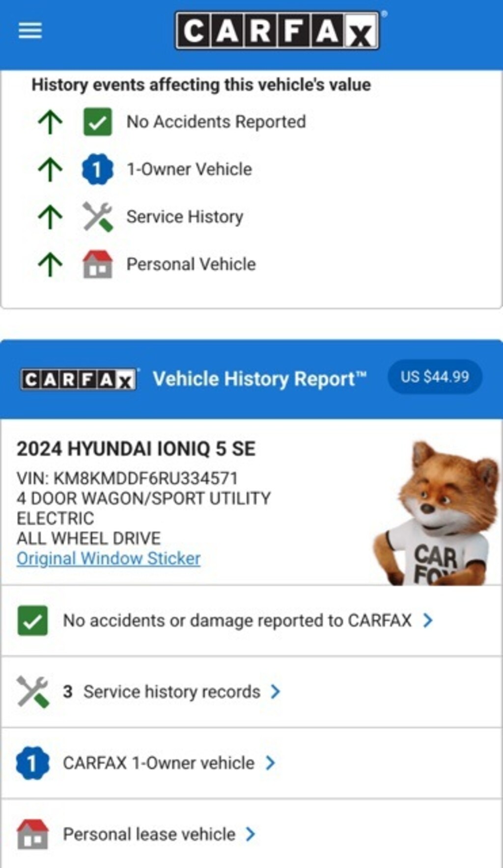Screen dimensions: 503x868
Task: Click the Vehicle History Report title
Action: pyautogui.click(x=259, y=379)
